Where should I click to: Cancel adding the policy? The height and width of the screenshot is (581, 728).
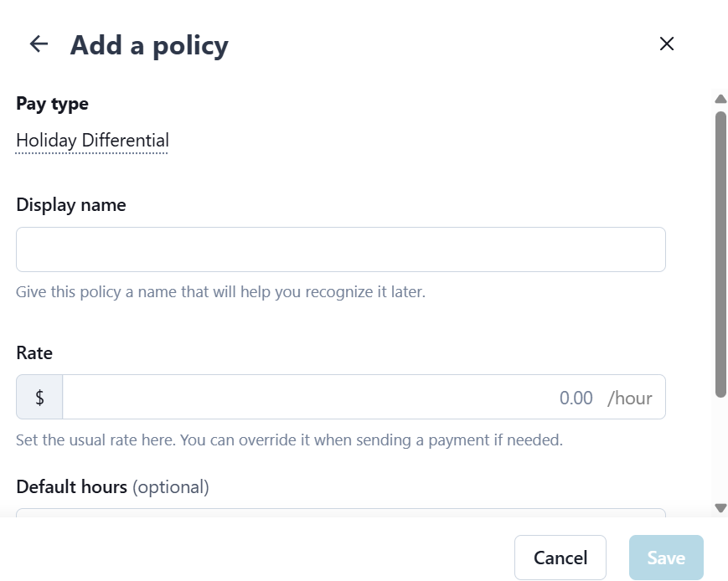[560, 558]
